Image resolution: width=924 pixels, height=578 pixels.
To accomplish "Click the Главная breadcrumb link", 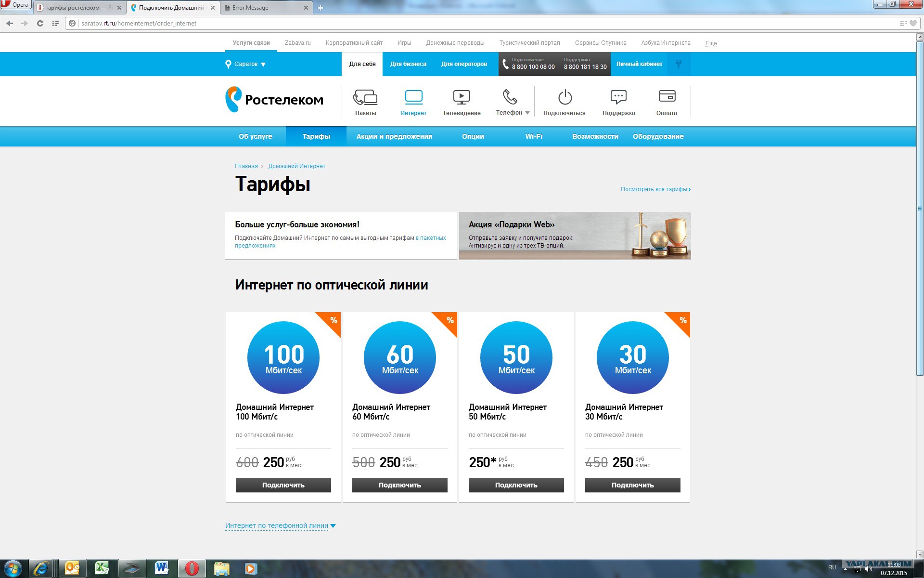I will pos(246,166).
